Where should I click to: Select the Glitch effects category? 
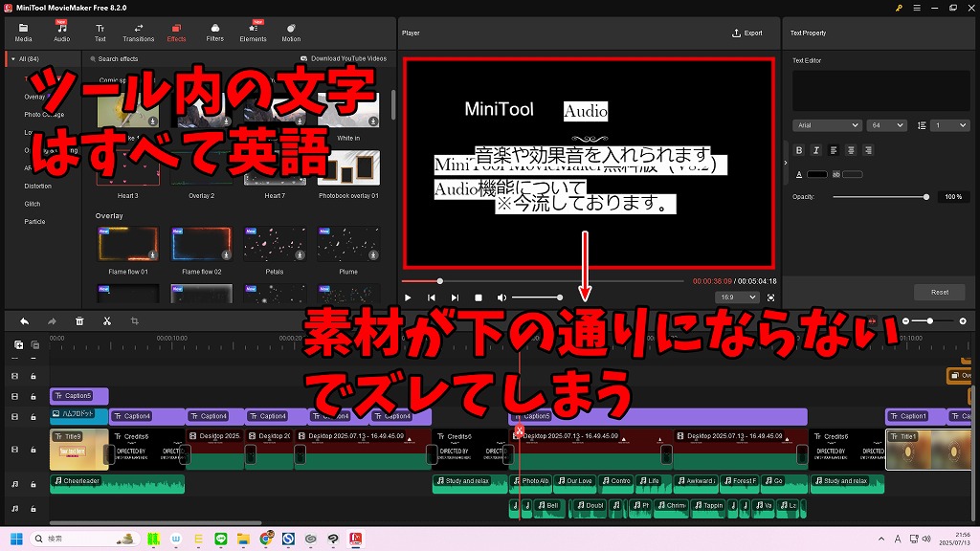[33, 205]
